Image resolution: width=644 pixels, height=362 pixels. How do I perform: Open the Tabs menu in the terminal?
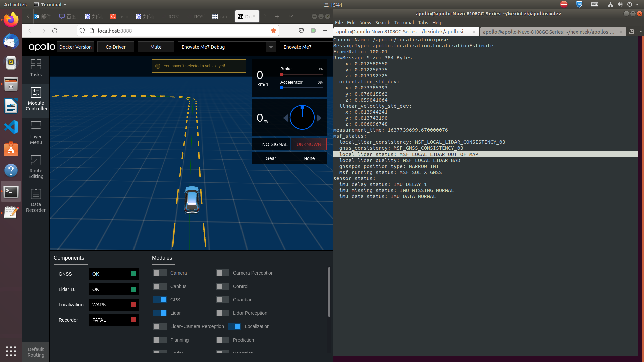click(423, 22)
